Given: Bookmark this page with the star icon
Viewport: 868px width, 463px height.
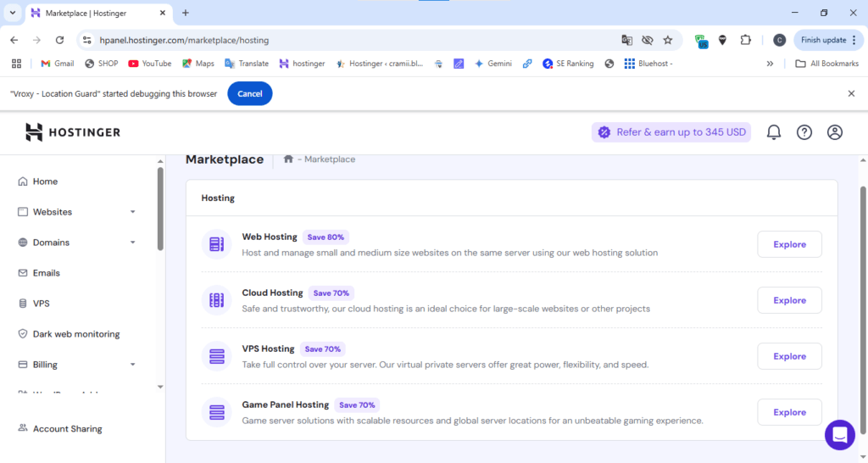Looking at the screenshot, I should click(x=668, y=40).
